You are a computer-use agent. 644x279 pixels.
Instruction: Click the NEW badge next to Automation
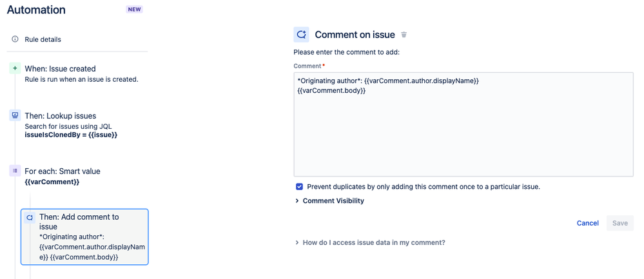click(x=134, y=10)
